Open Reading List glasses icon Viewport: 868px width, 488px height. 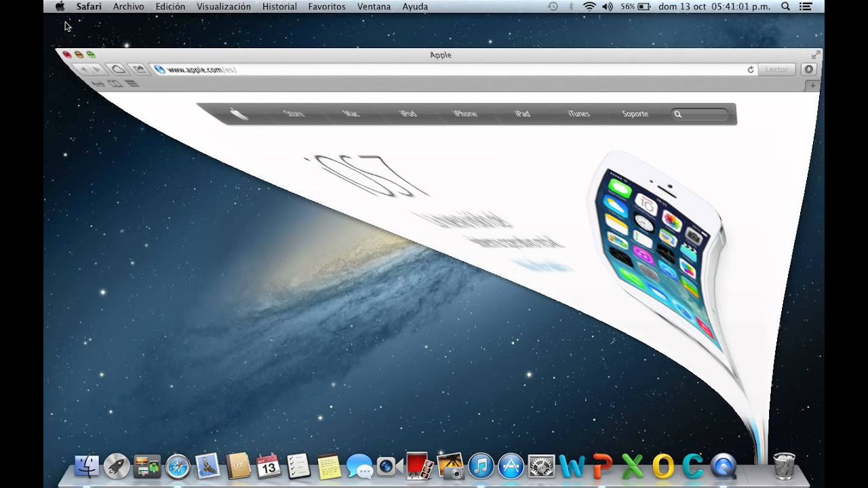click(99, 83)
